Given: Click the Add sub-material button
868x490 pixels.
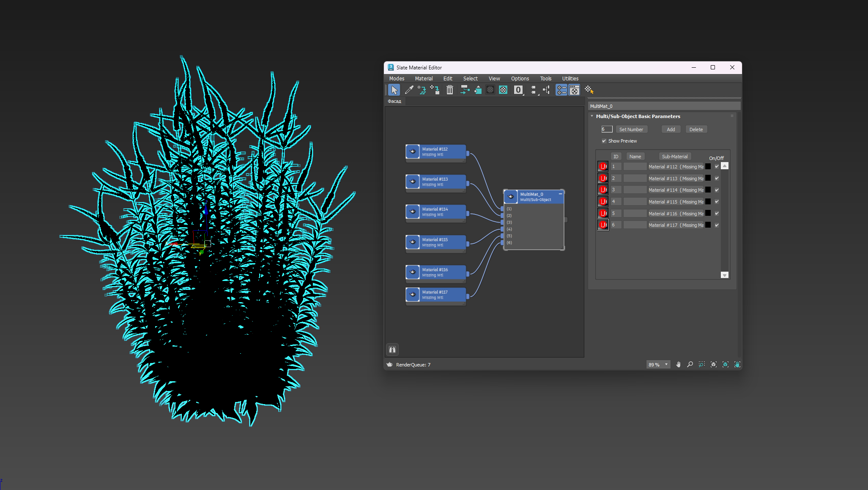Looking at the screenshot, I should point(671,129).
